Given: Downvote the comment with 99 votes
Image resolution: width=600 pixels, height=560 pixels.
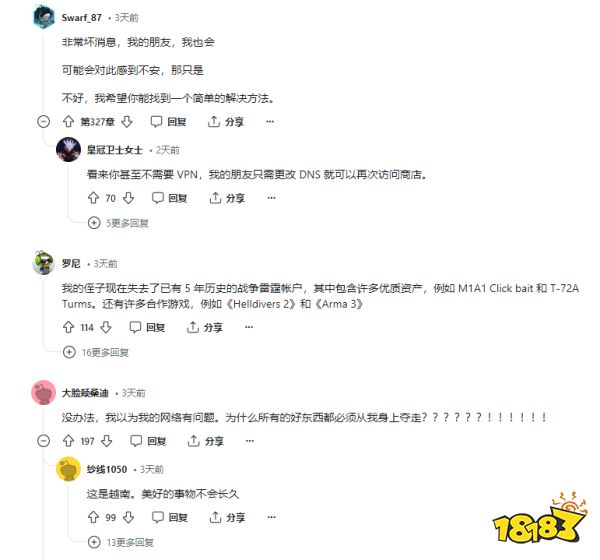Looking at the screenshot, I should [x=129, y=517].
